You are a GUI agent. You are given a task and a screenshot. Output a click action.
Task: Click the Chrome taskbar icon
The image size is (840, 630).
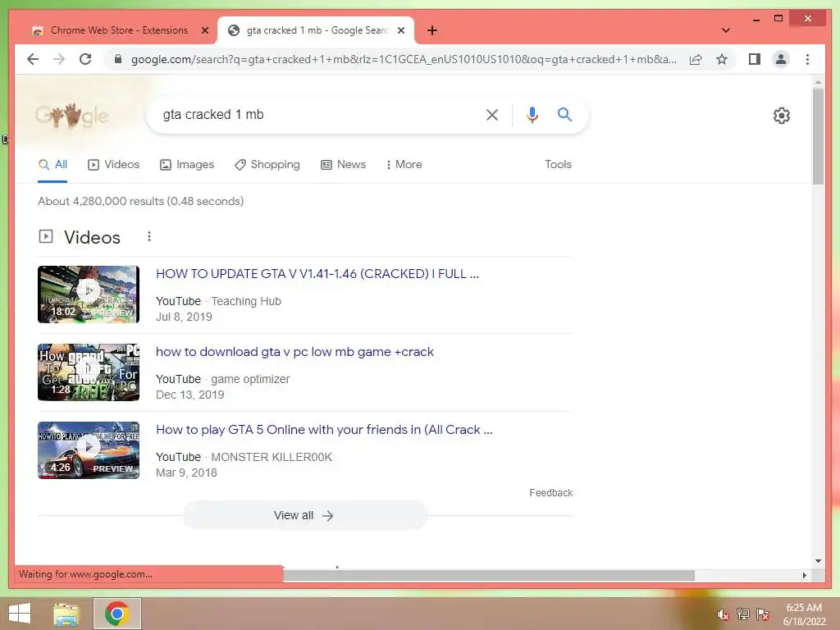click(116, 614)
